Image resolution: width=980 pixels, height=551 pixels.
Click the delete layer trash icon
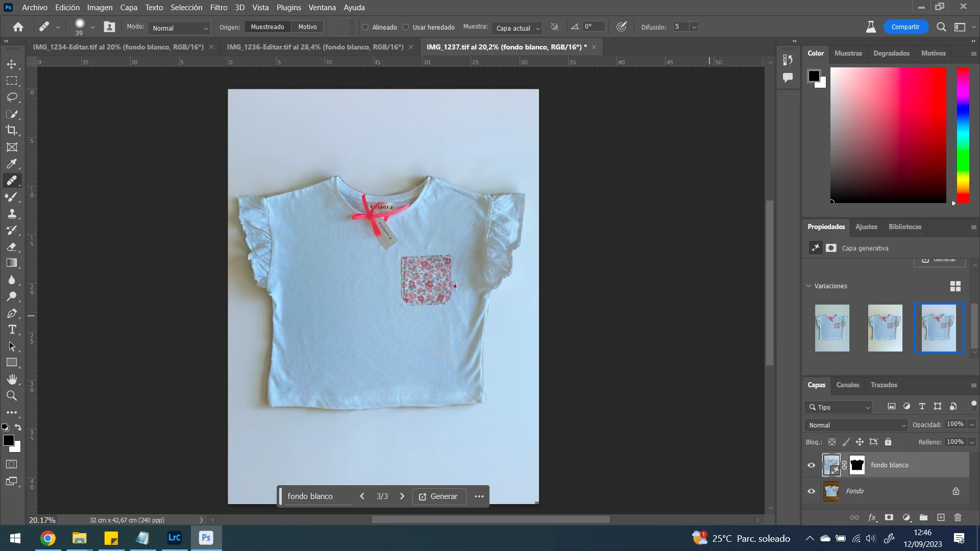coord(958,517)
